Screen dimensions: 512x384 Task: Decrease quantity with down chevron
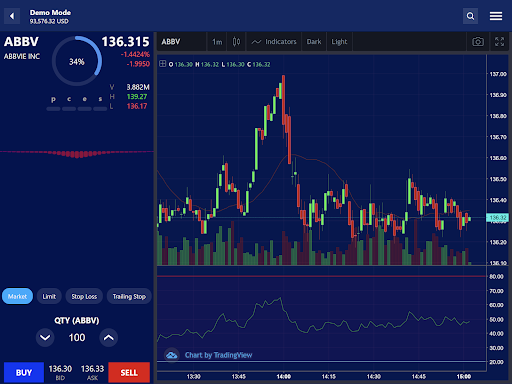[45, 338]
